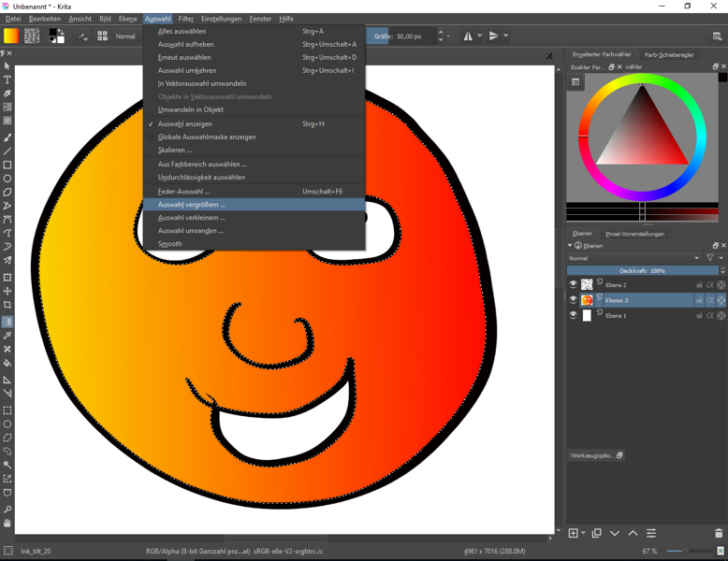
Task: Open the add layer dropdown arrow
Action: pyautogui.click(x=584, y=533)
